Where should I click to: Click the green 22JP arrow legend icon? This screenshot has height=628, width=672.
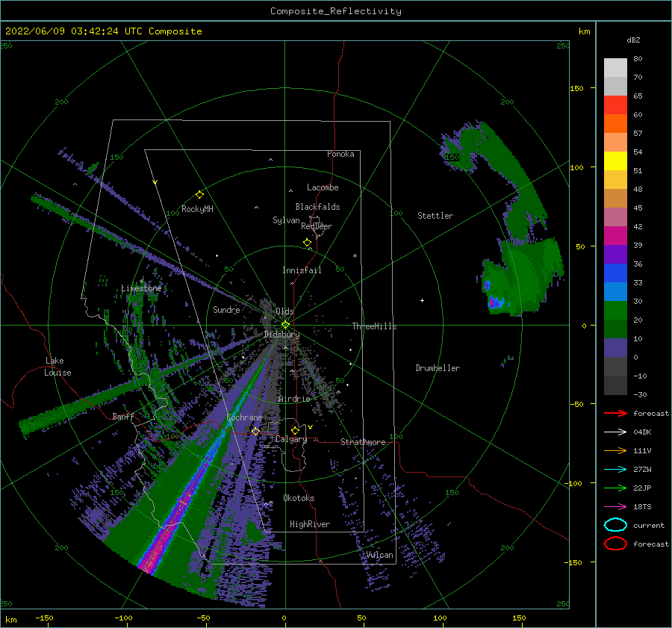click(x=615, y=488)
